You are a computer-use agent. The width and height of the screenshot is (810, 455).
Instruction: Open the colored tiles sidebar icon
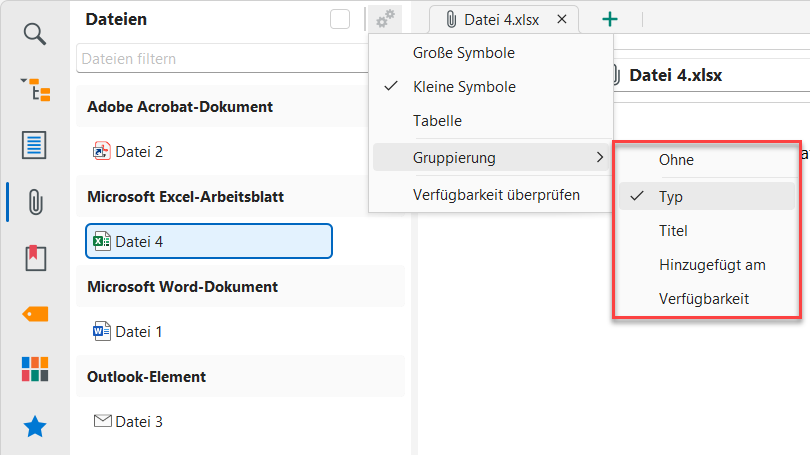coord(35,369)
